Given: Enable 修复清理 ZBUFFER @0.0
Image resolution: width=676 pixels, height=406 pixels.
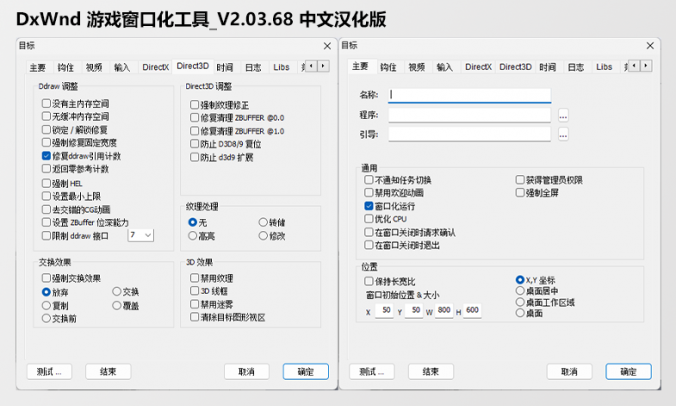Looking at the screenshot, I should tap(194, 118).
